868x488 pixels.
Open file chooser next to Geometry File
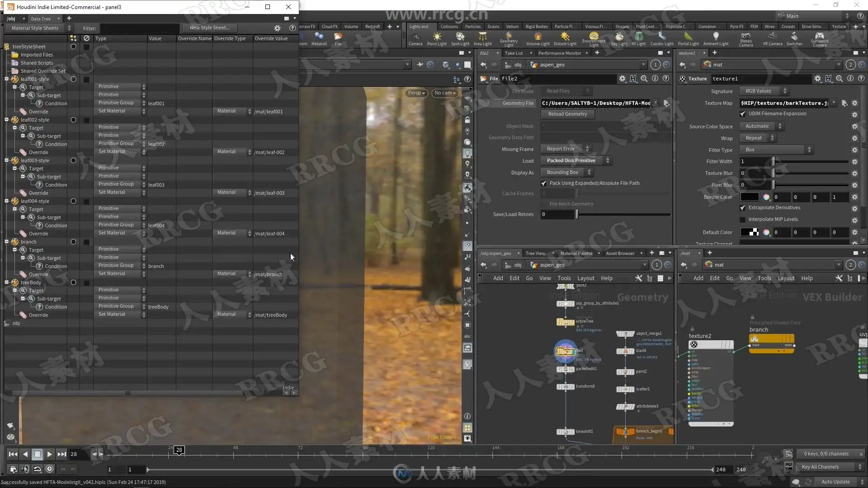pos(666,103)
